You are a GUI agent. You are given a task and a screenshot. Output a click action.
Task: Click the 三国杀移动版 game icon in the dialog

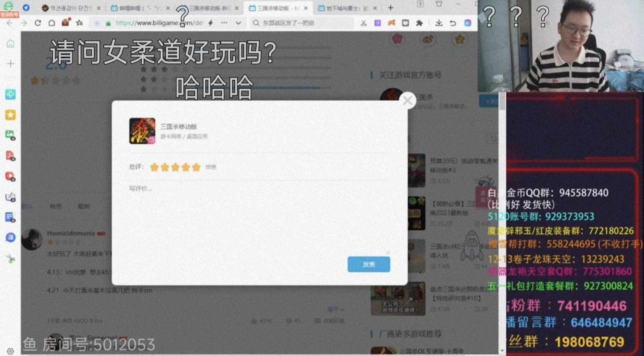pos(142,131)
